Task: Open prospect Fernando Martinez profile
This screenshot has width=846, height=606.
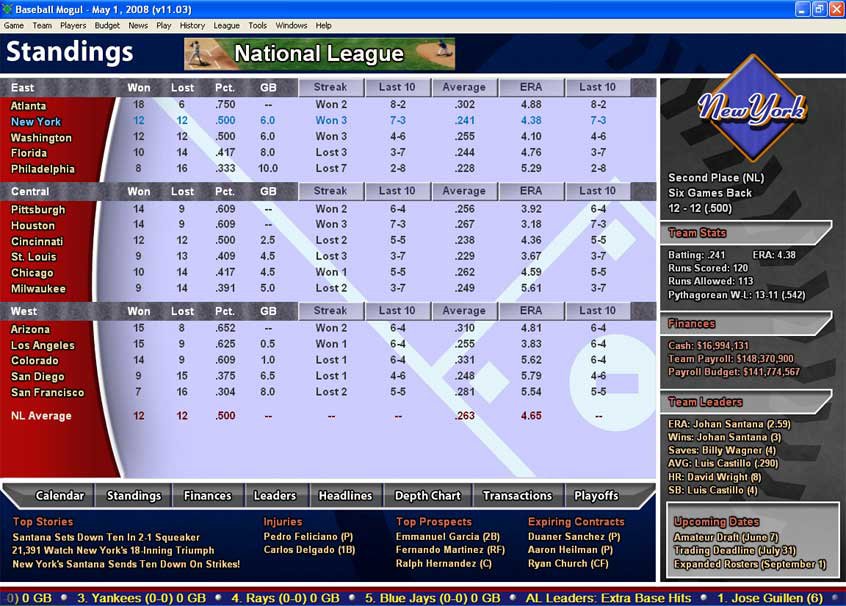Action: (449, 550)
